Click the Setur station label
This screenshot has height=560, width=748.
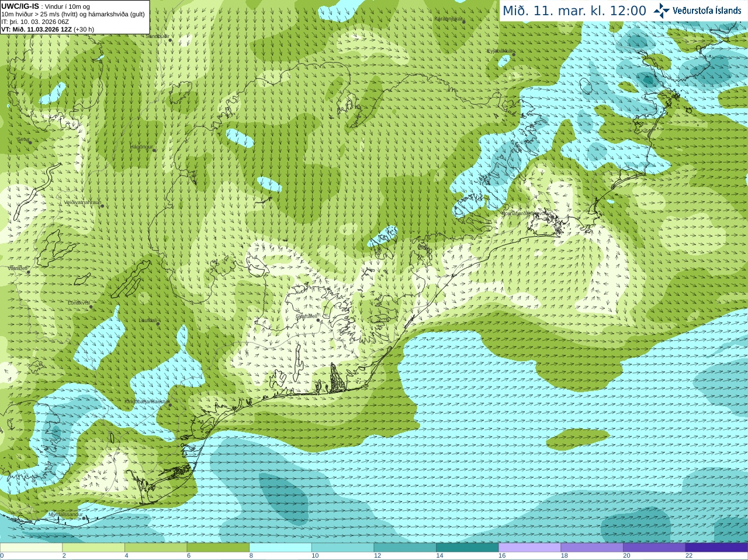point(23,140)
